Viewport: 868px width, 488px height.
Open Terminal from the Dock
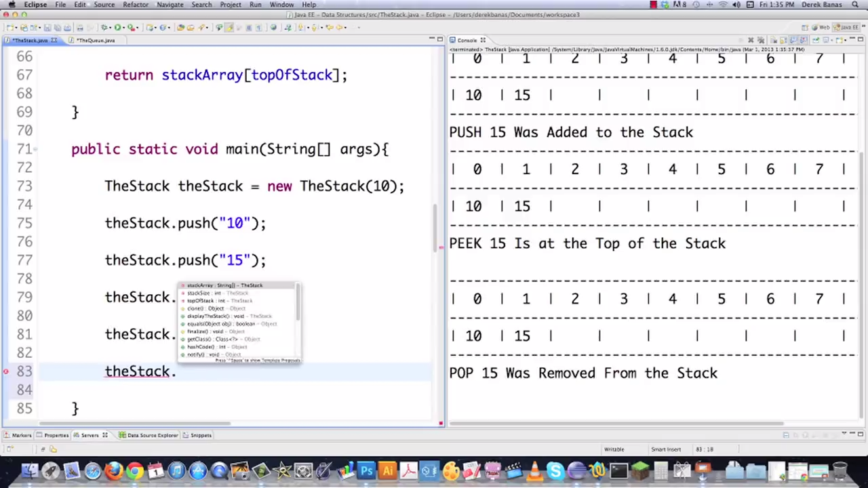618,470
